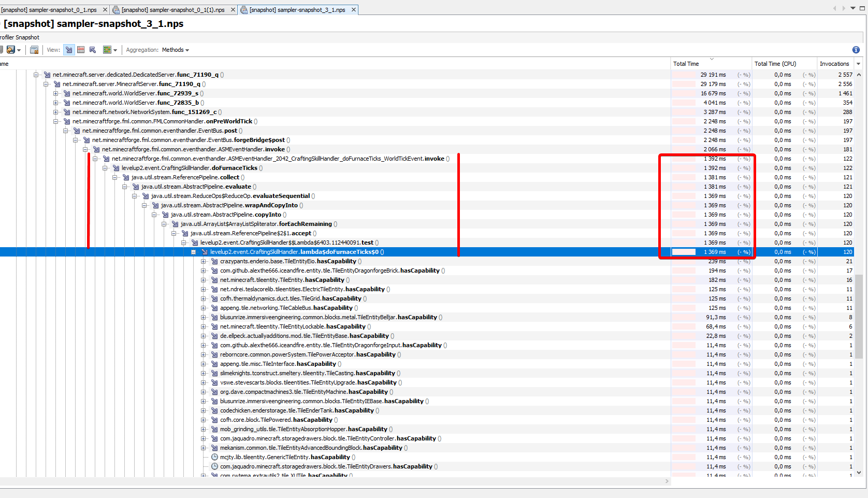Toggle the Hot Spots table view button

[81, 50]
